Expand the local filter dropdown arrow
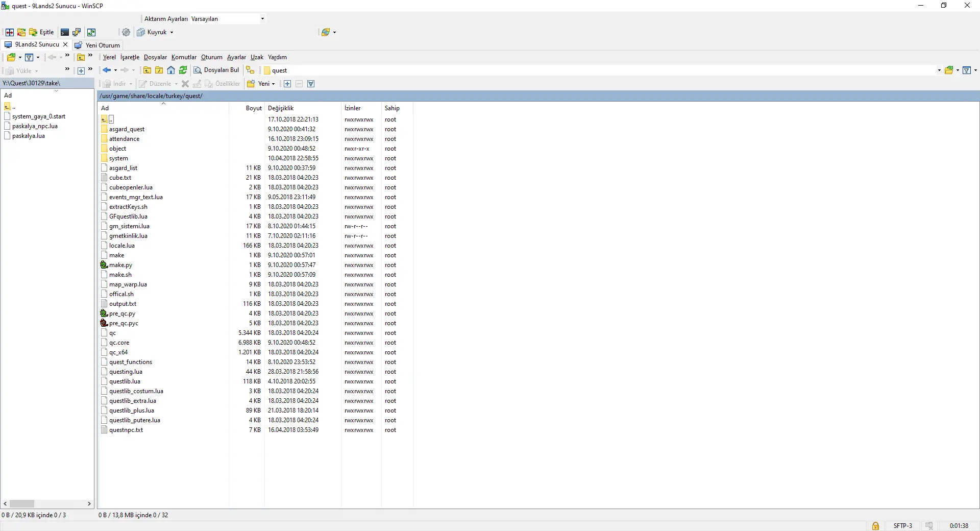 click(x=38, y=57)
